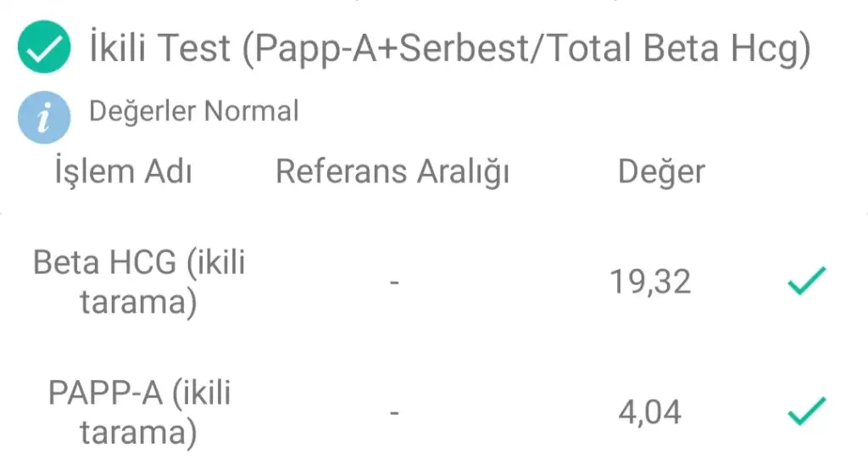Screen dimensions: 868x476
Task: Select the Beta HCG (ikili tarama) row label
Action: [139, 282]
